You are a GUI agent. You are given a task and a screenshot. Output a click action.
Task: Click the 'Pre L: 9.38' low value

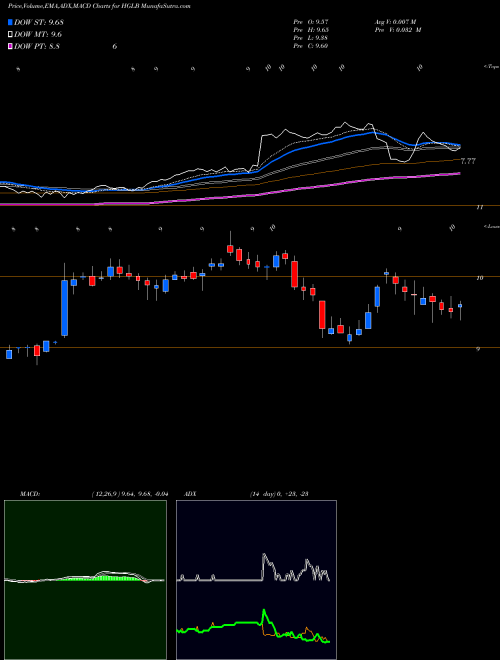[x=311, y=38]
